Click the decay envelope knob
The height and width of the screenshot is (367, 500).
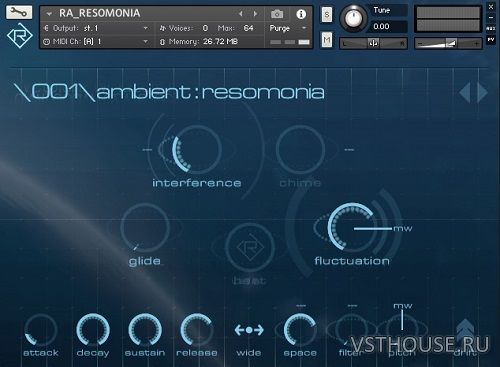93,329
